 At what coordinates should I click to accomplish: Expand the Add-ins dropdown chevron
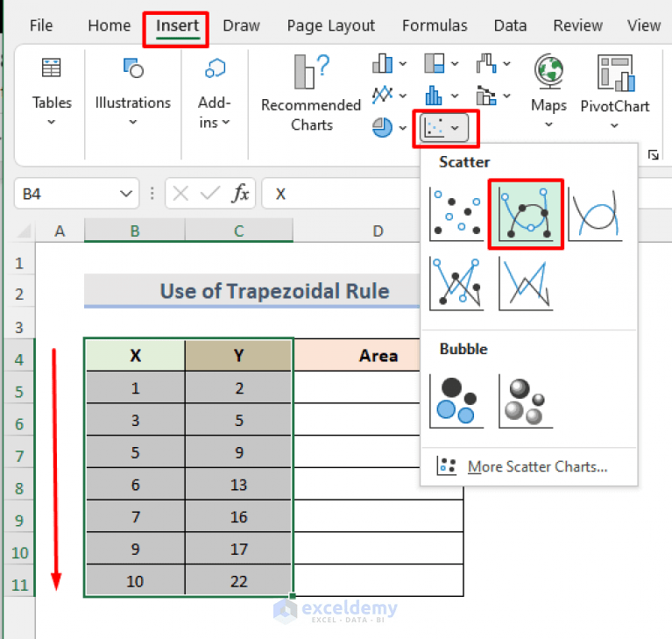coord(226,123)
